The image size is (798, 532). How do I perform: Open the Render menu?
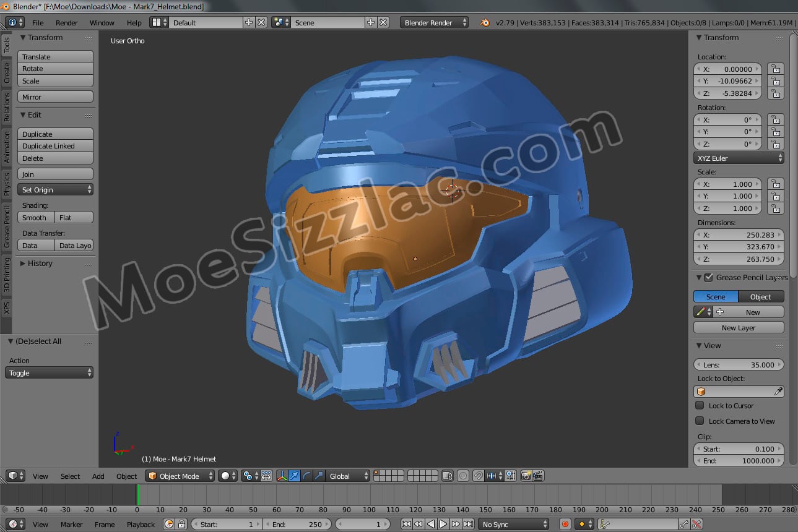pyautogui.click(x=67, y=22)
